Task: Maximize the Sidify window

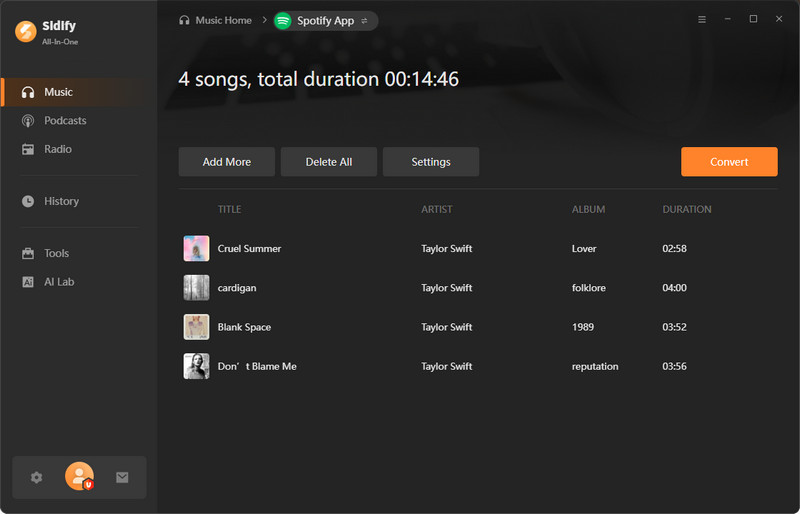Action: (x=753, y=19)
